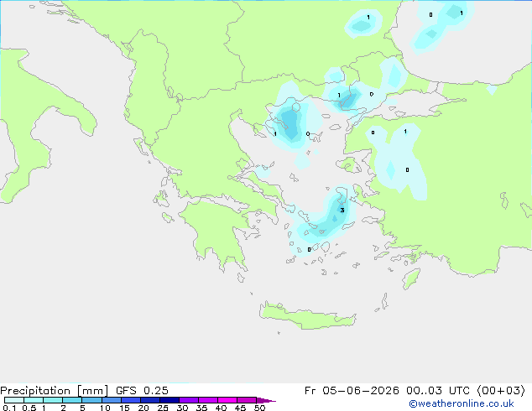Select the "GFS 0.25" model label
The height and width of the screenshot is (411, 532).
click(x=142, y=391)
